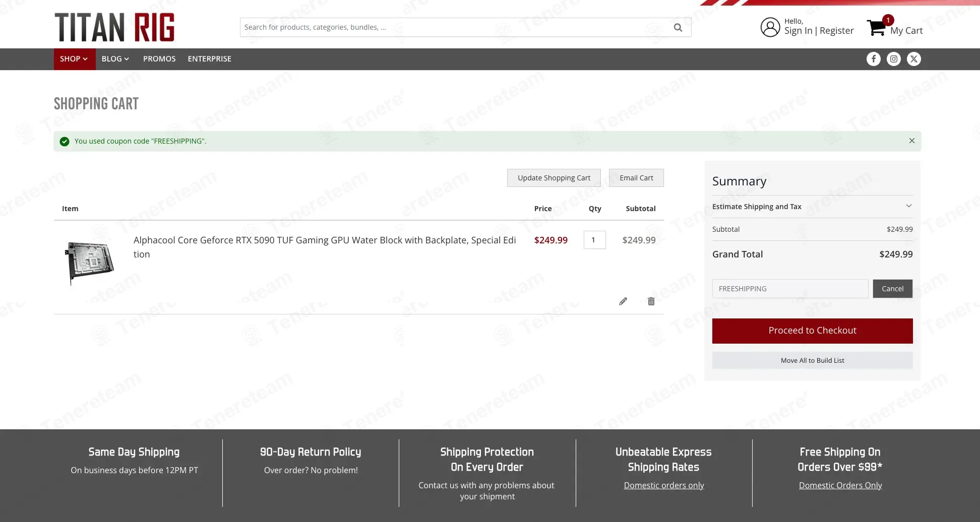Click the quantity field for the water block
Screen dimensions: 980x522
point(595,240)
